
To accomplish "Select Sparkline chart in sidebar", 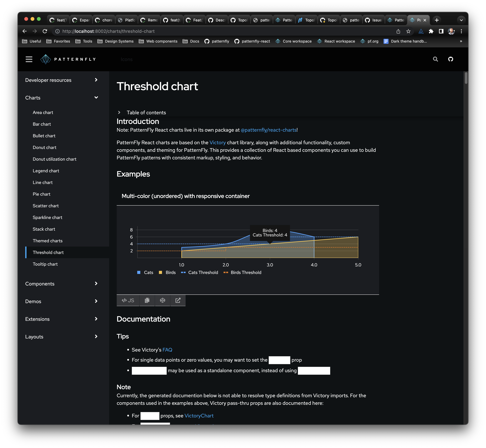I will coord(47,217).
